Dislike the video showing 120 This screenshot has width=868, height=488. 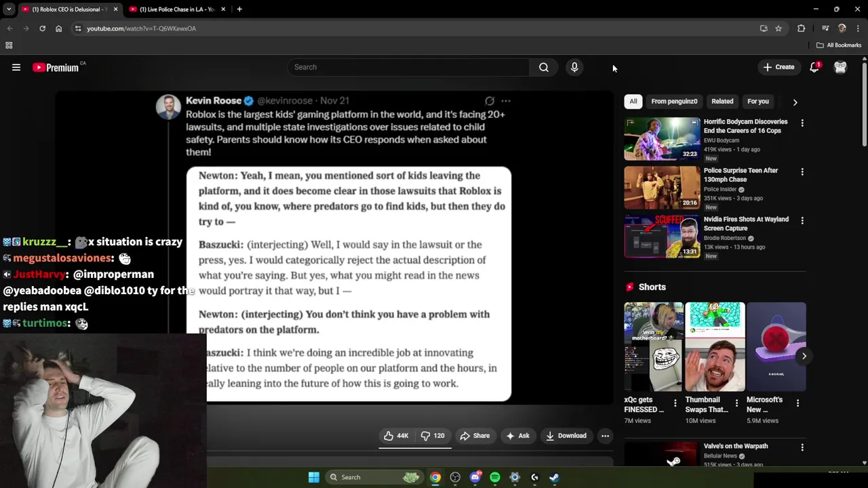pos(433,436)
